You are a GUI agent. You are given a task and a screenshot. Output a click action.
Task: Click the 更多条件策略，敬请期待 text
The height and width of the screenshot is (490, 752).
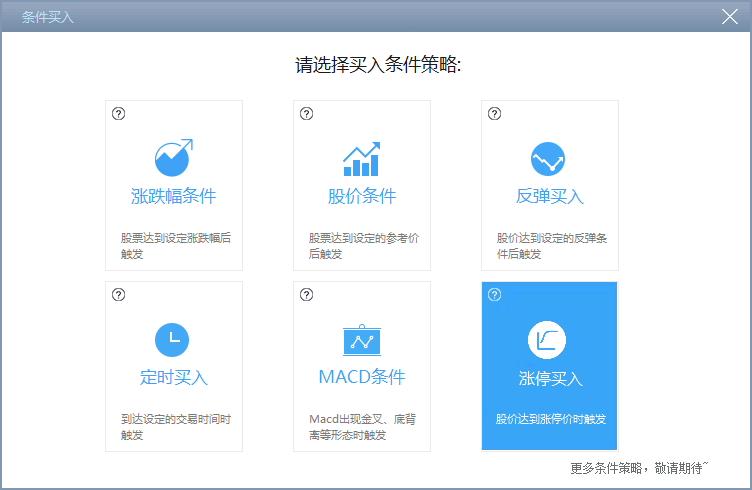[x=638, y=467]
